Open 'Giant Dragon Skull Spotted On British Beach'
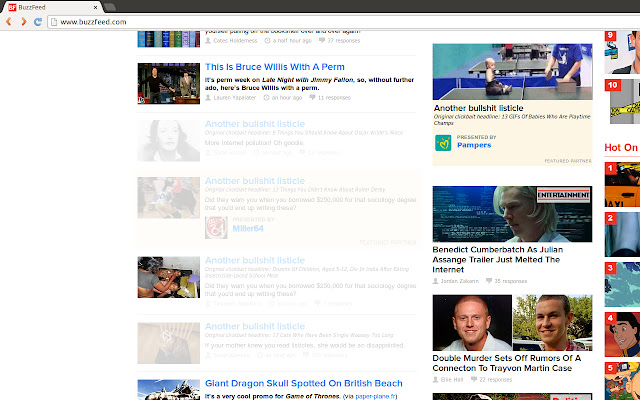The height and width of the screenshot is (400, 640). point(304,383)
